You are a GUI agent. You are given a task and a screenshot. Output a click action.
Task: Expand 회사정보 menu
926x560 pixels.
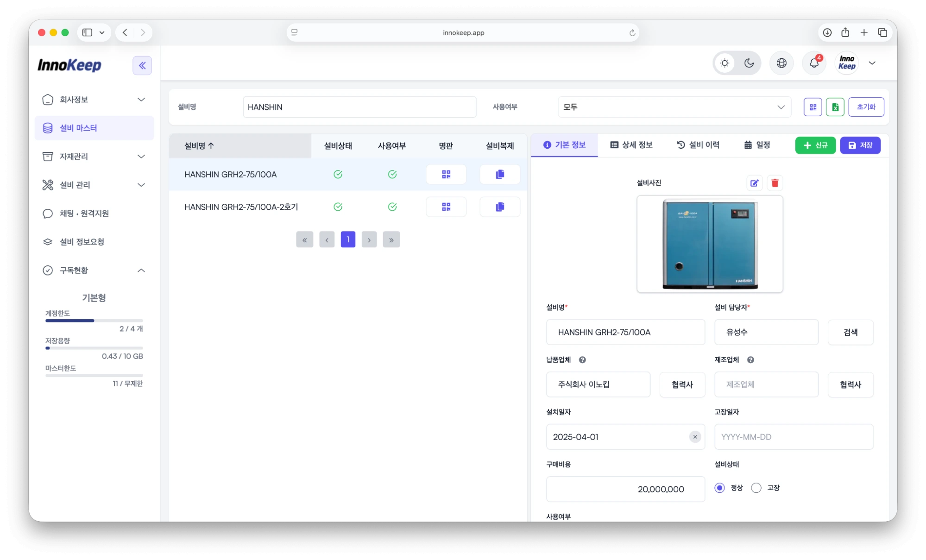pos(94,100)
